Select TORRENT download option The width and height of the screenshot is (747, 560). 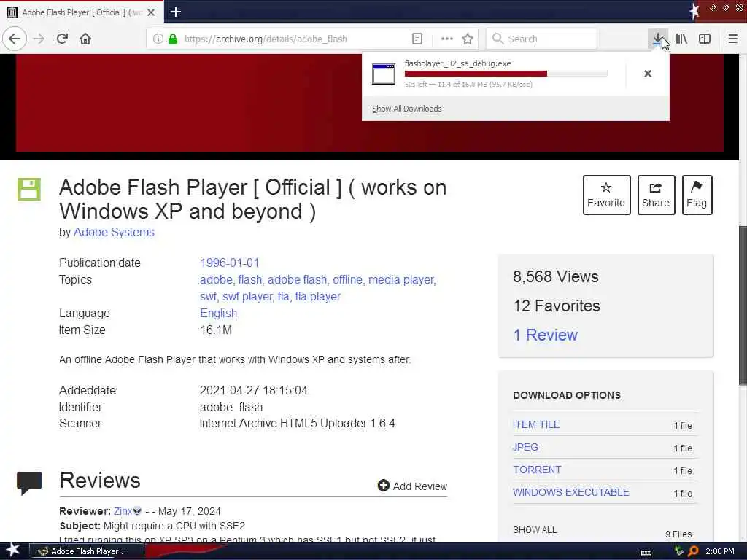pyautogui.click(x=537, y=470)
